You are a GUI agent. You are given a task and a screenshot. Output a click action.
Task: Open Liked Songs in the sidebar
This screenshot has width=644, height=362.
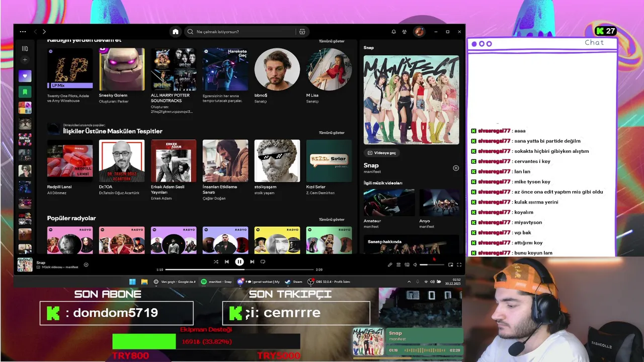(25, 76)
